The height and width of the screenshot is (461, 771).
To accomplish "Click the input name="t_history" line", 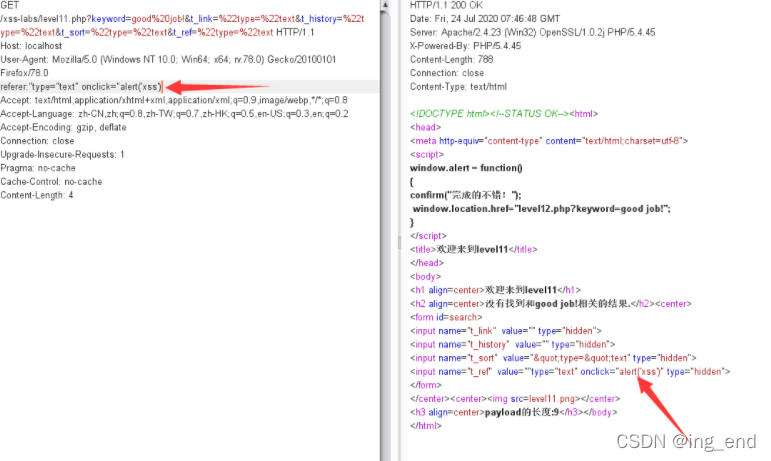I will 512,345.
